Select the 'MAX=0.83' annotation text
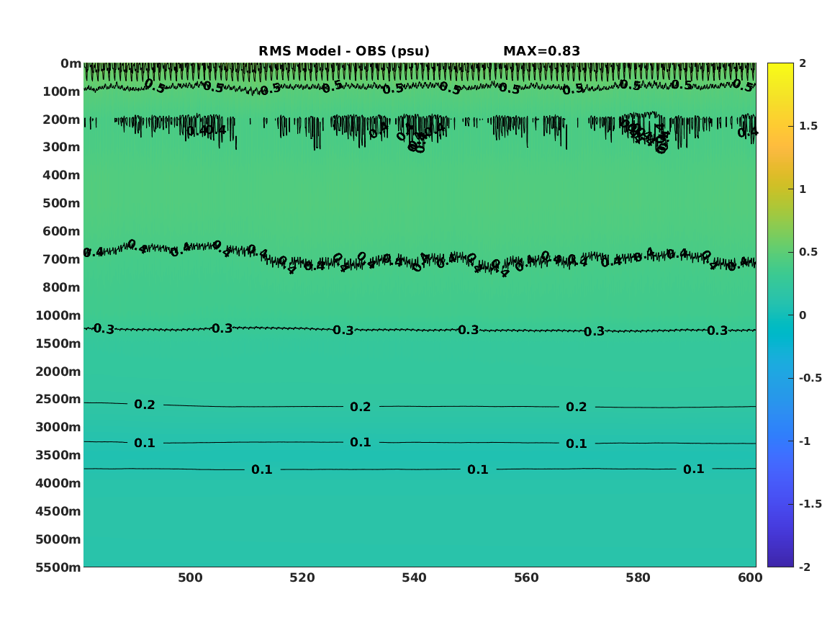The image size is (840, 630). coord(541,51)
